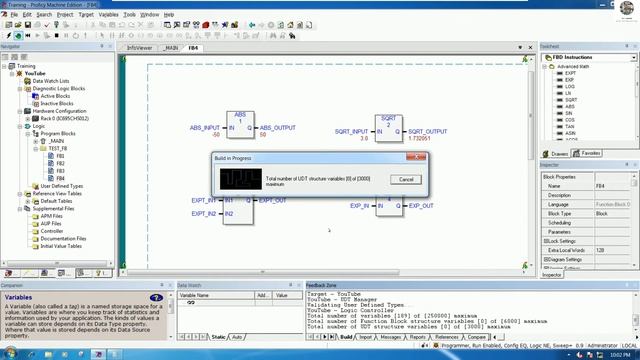Open the Window menu
The width and height of the screenshot is (640, 360).
149,15
